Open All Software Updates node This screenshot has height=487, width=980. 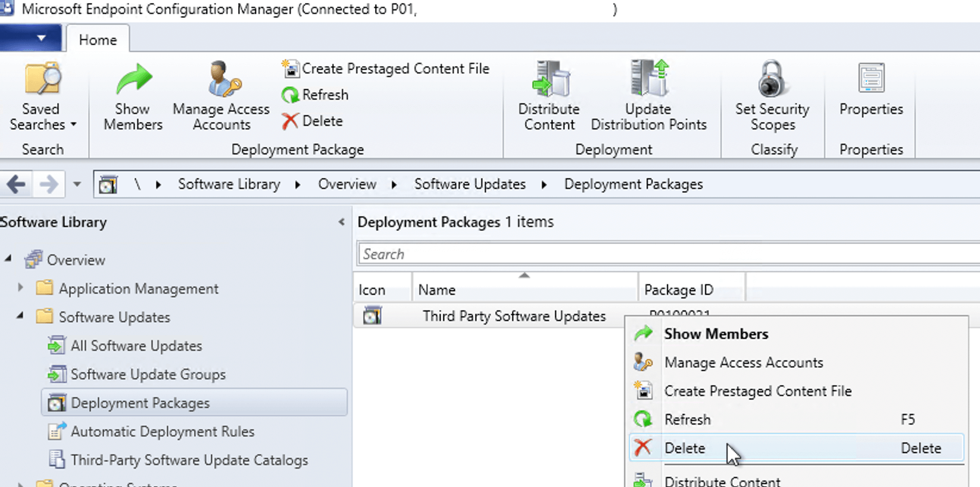[x=136, y=346]
